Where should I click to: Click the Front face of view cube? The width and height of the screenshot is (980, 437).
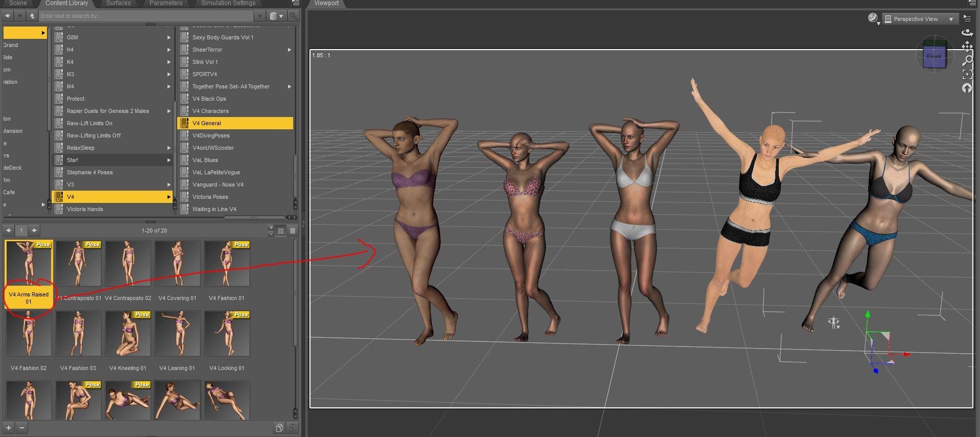[934, 57]
